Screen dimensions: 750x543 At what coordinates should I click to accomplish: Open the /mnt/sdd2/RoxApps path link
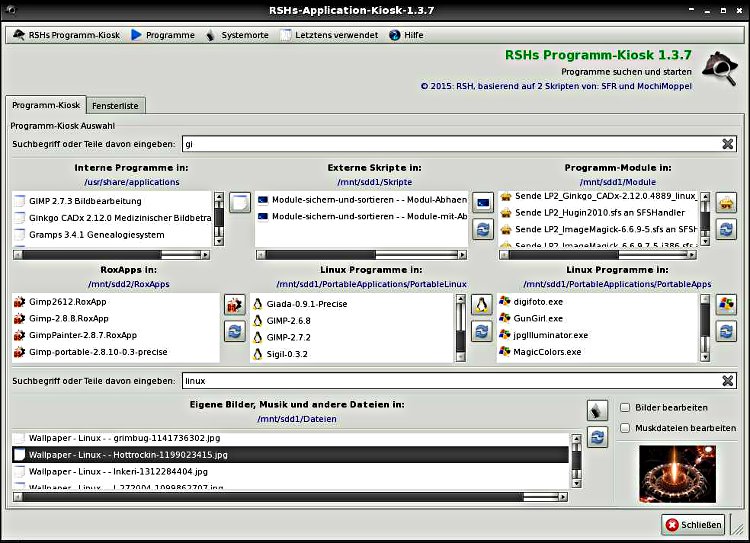[129, 284]
